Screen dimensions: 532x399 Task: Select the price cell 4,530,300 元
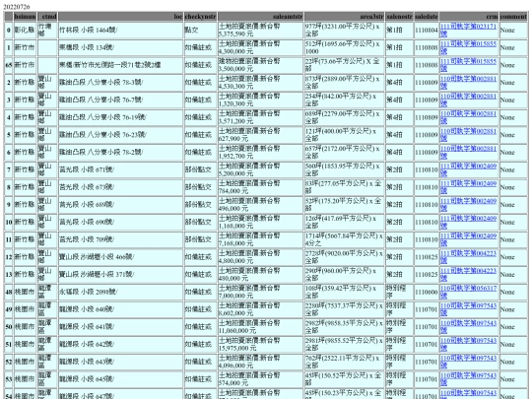click(260, 83)
